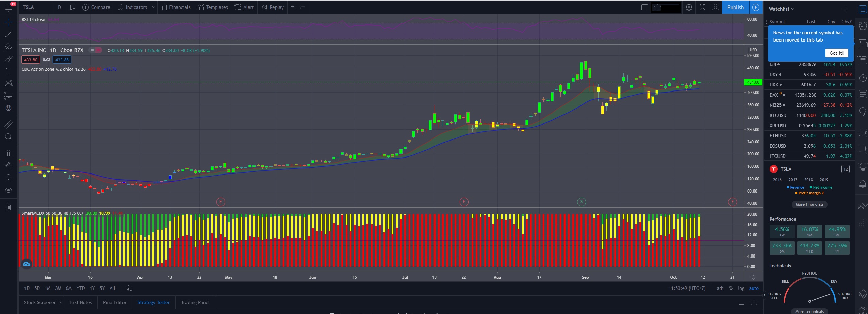Screen dimensions: 868x314
Task: Set chart range to 3M
Action: pos(58,288)
